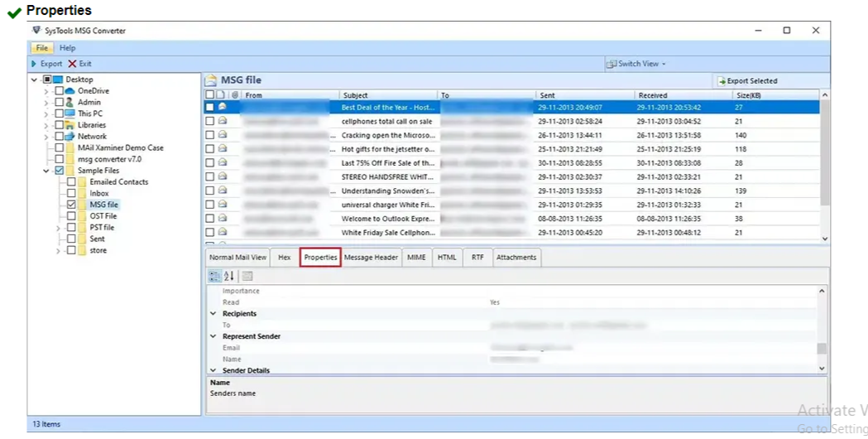This screenshot has height=439, width=868.
Task: Click the MSG file header envelope icon
Action: coord(211,80)
